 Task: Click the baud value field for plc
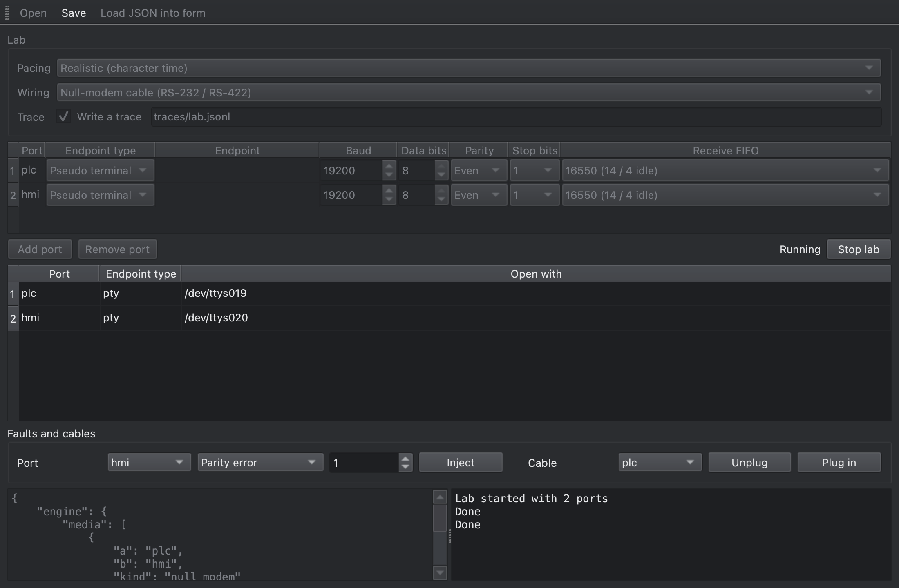(351, 170)
